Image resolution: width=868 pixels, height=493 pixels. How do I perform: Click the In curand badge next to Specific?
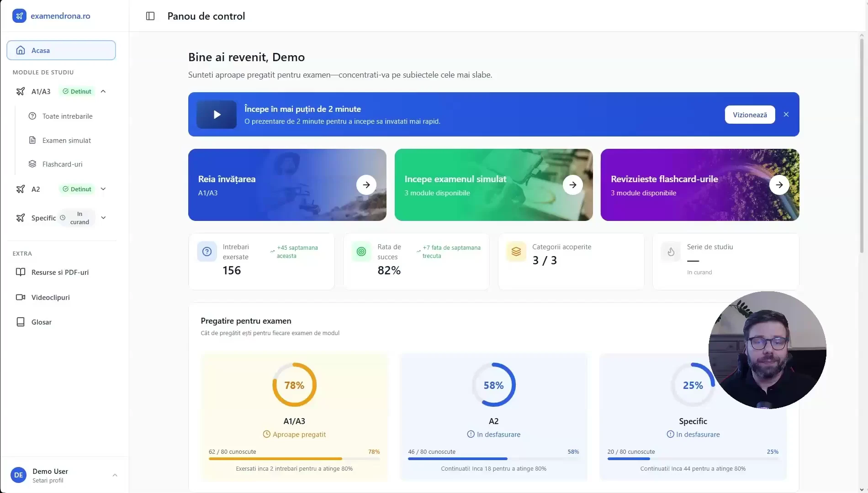pos(76,218)
